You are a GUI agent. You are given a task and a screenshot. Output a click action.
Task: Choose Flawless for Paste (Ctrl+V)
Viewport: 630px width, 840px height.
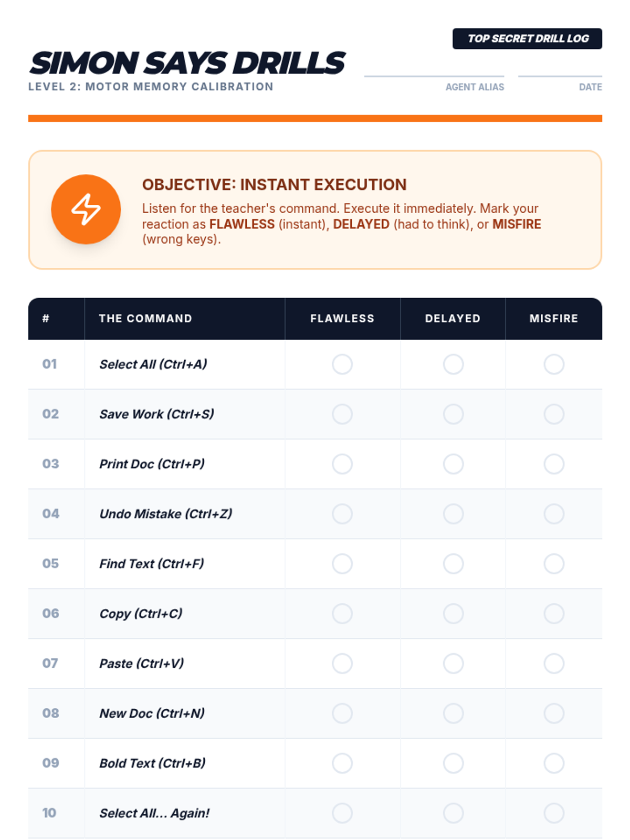click(342, 663)
